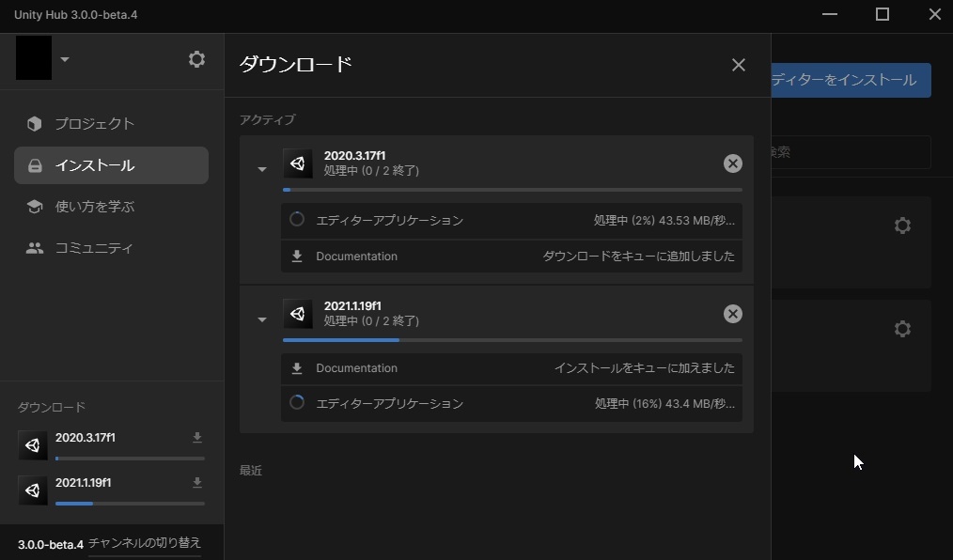Click the Unity logo icon for 2021.1.19f1 in panel
Viewport: 953px width, 560px height.
tap(298, 314)
